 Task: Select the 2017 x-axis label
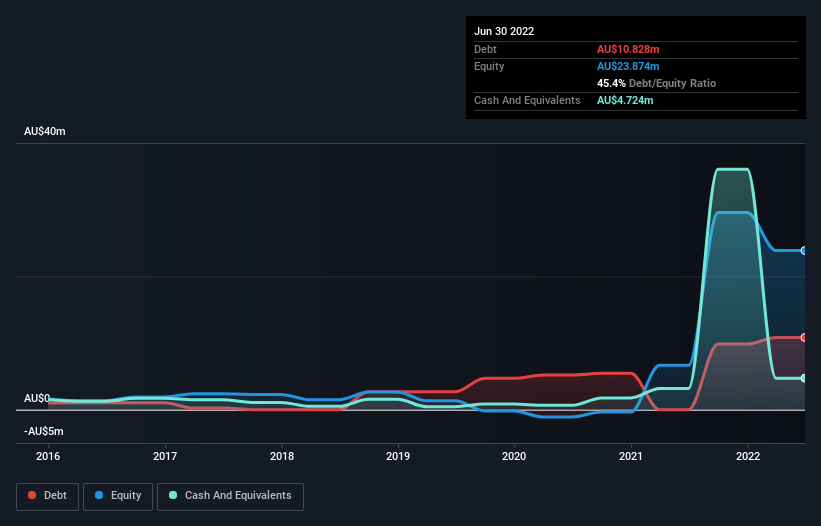click(x=165, y=456)
